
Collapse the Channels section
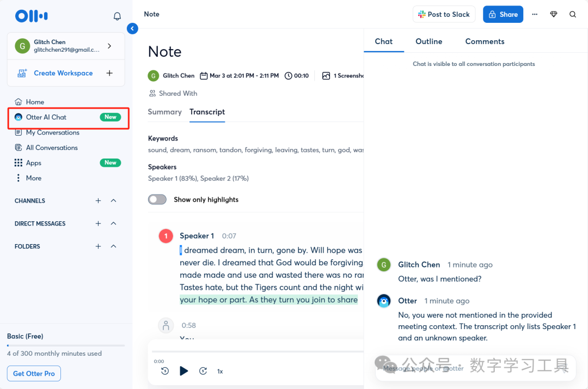pos(114,200)
